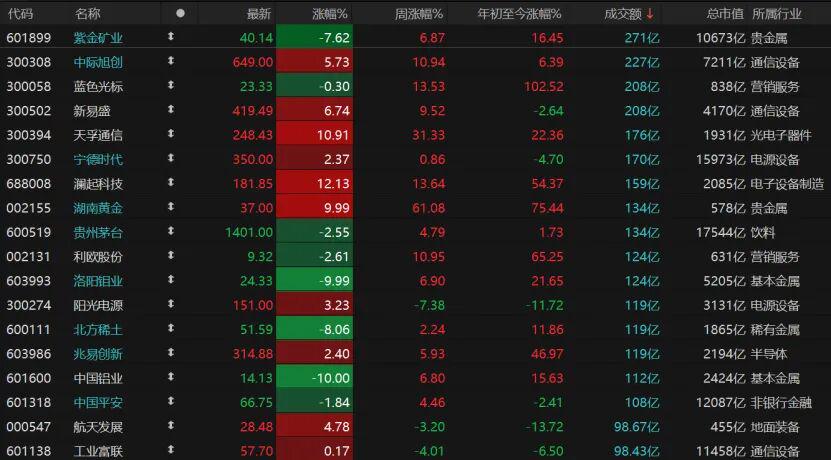This screenshot has width=831, height=460.
Task: Click the marker icon in 天孚通信 row
Action: (x=171, y=135)
